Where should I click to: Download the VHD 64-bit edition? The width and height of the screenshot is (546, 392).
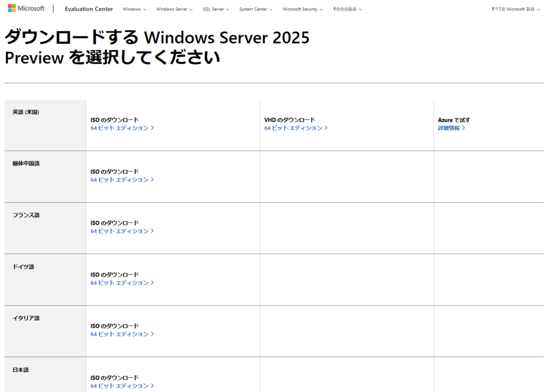(295, 128)
